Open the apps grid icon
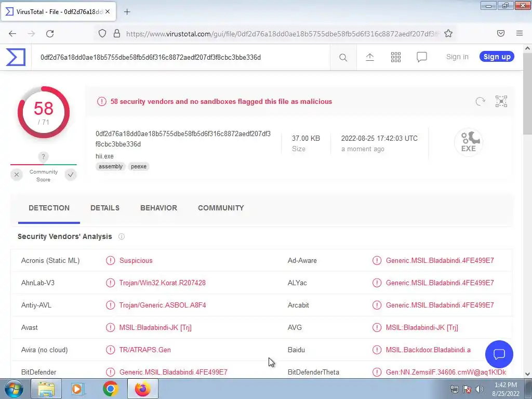The image size is (532, 399). (395, 57)
